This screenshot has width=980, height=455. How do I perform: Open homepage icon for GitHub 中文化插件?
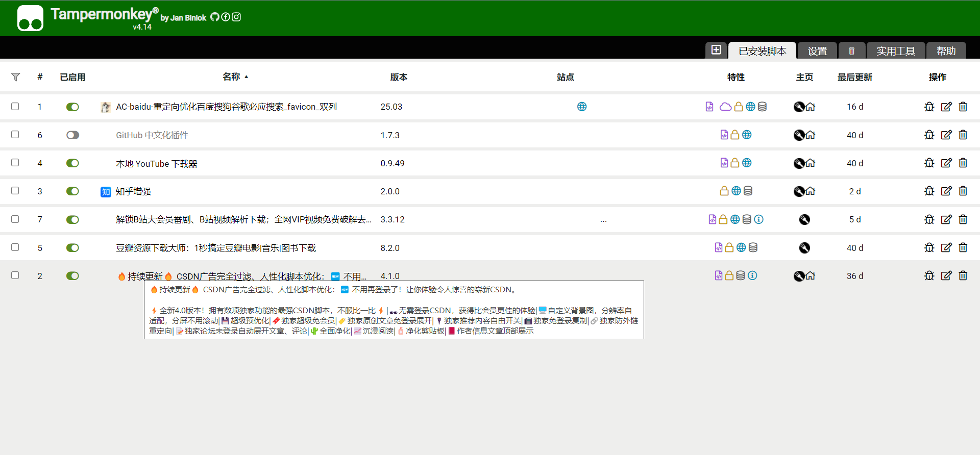coord(811,135)
